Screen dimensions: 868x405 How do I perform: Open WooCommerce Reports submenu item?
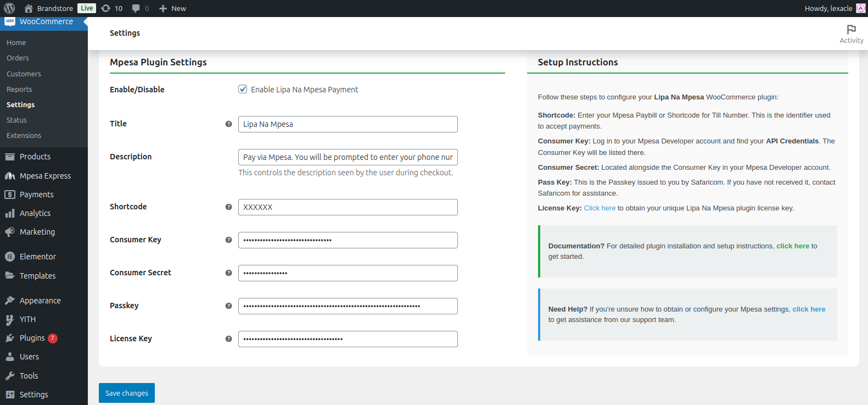point(19,89)
